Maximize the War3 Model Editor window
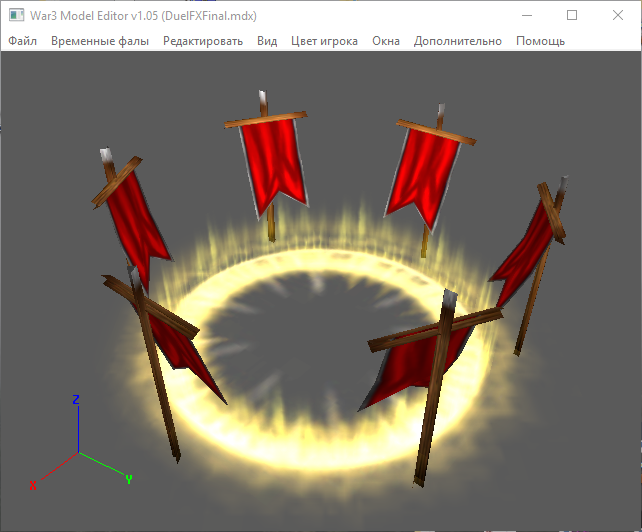The image size is (642, 532). point(572,16)
